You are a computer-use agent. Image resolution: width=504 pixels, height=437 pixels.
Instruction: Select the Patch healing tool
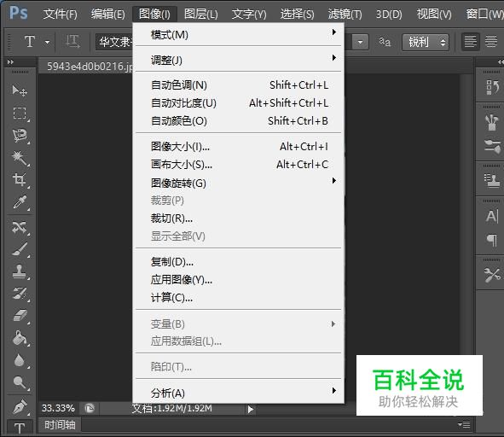click(x=20, y=227)
